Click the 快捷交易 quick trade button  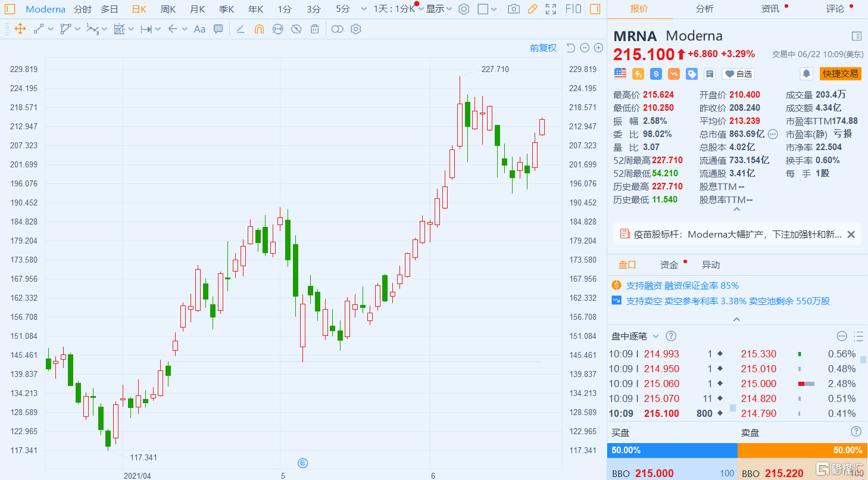pyautogui.click(x=841, y=74)
